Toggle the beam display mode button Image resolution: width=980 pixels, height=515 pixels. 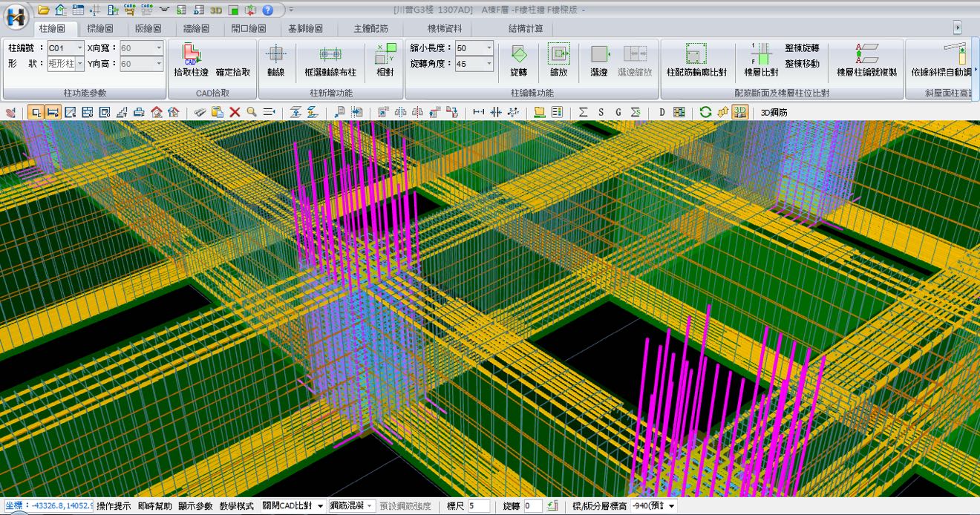[53, 112]
